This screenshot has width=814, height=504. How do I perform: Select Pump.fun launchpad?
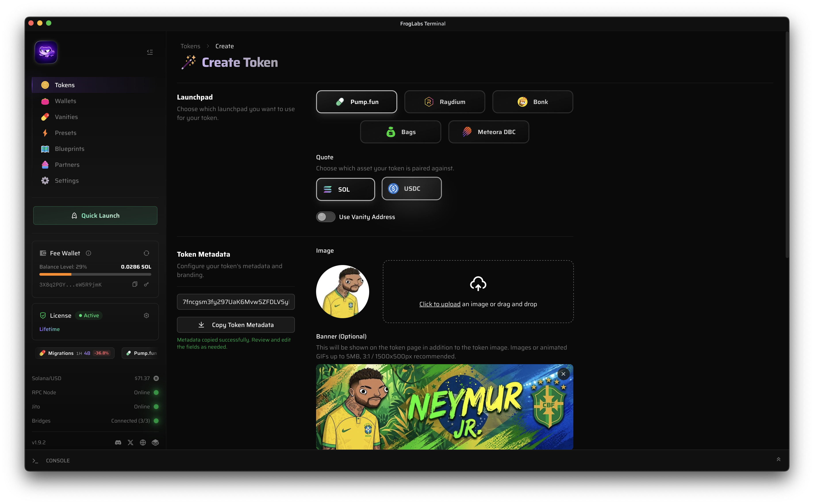[357, 102]
